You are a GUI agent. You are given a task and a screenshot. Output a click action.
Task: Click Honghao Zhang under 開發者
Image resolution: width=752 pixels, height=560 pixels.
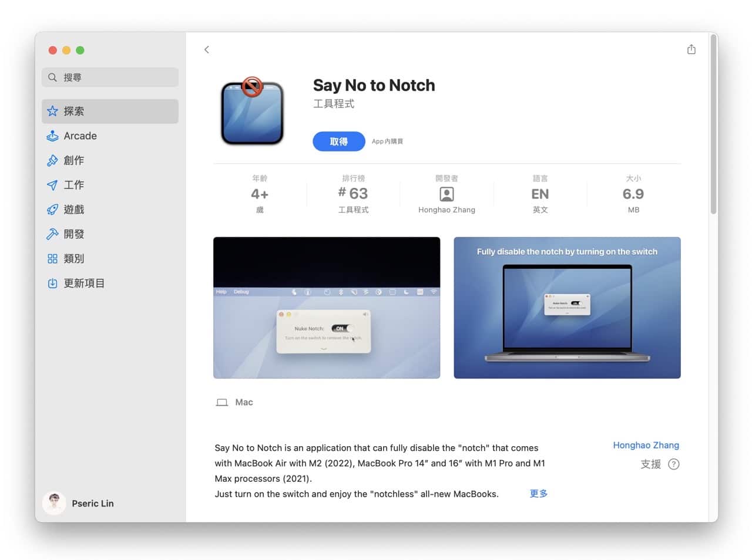(x=446, y=210)
